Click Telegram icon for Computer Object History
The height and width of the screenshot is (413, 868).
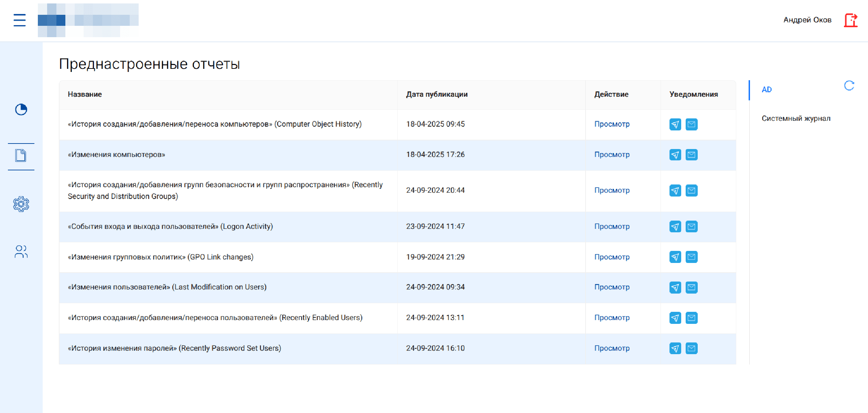coord(675,124)
